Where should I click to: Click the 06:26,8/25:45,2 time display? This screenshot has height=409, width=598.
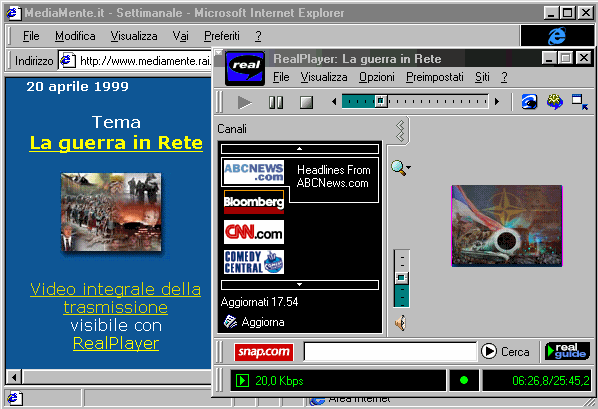point(551,380)
